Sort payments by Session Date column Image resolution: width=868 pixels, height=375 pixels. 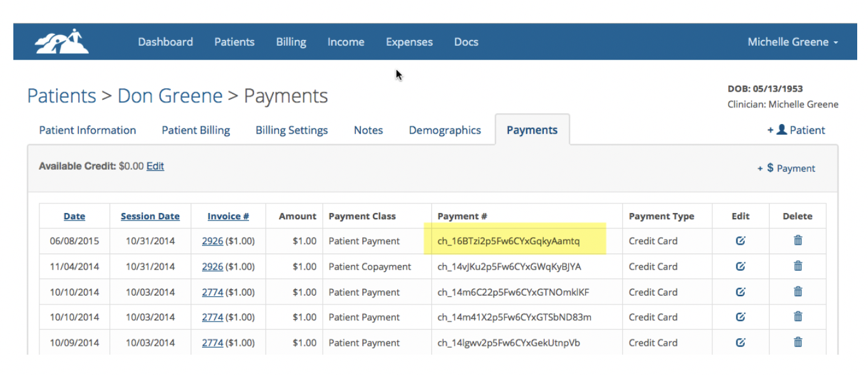click(x=150, y=216)
